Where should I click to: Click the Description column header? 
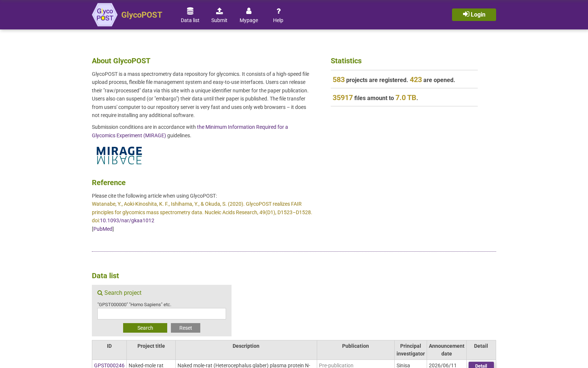point(246,350)
